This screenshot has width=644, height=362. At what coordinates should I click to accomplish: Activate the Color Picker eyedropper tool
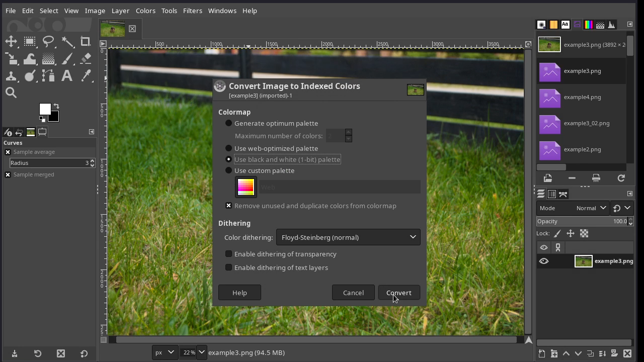tap(86, 76)
